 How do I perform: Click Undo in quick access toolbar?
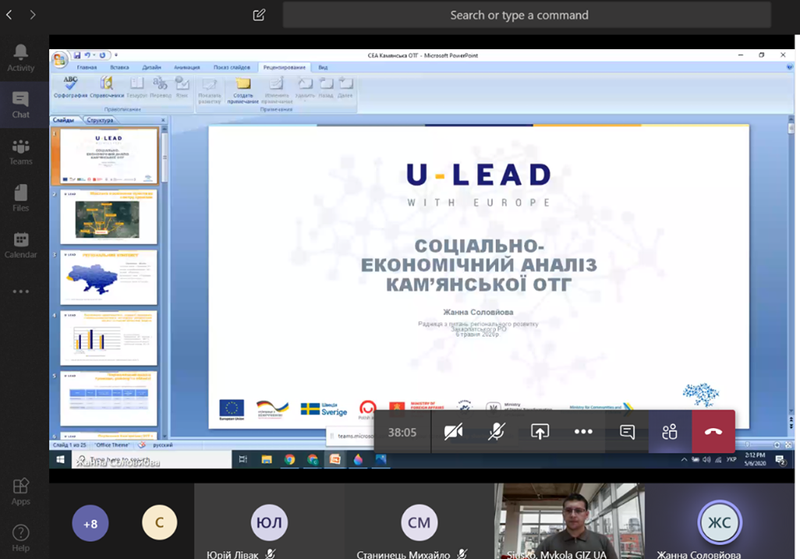(x=87, y=55)
